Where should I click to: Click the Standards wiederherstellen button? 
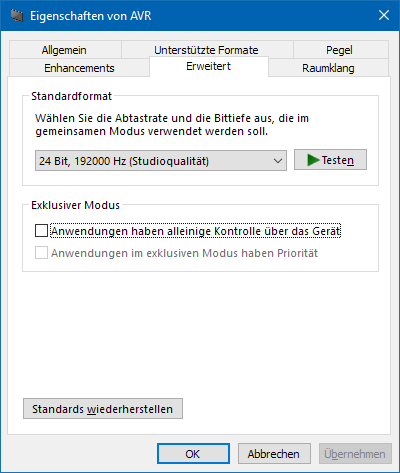[x=103, y=409]
